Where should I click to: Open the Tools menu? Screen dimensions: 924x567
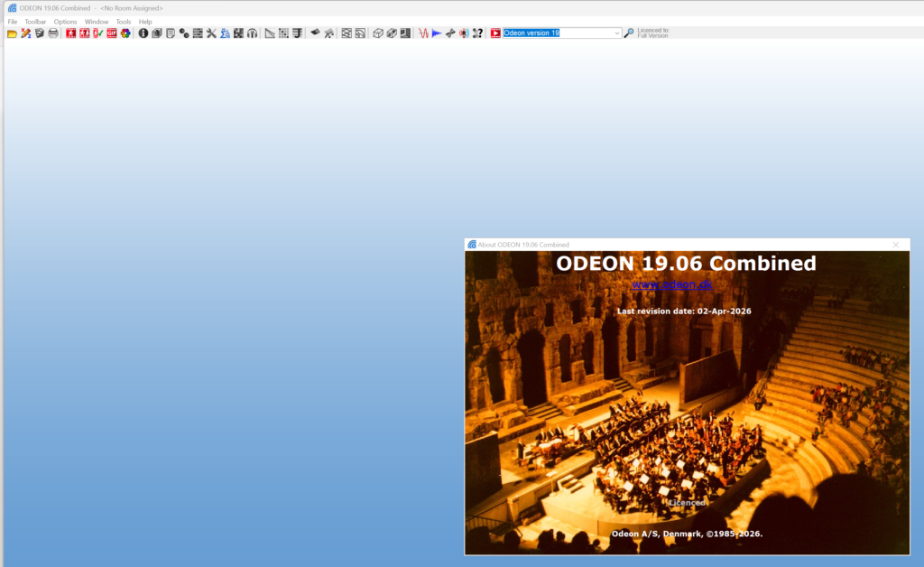point(123,22)
